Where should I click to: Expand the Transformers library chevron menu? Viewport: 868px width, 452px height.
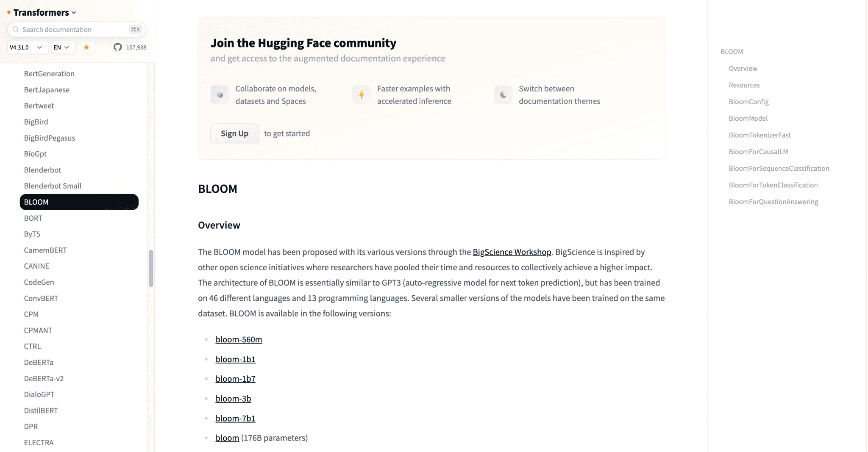point(74,13)
